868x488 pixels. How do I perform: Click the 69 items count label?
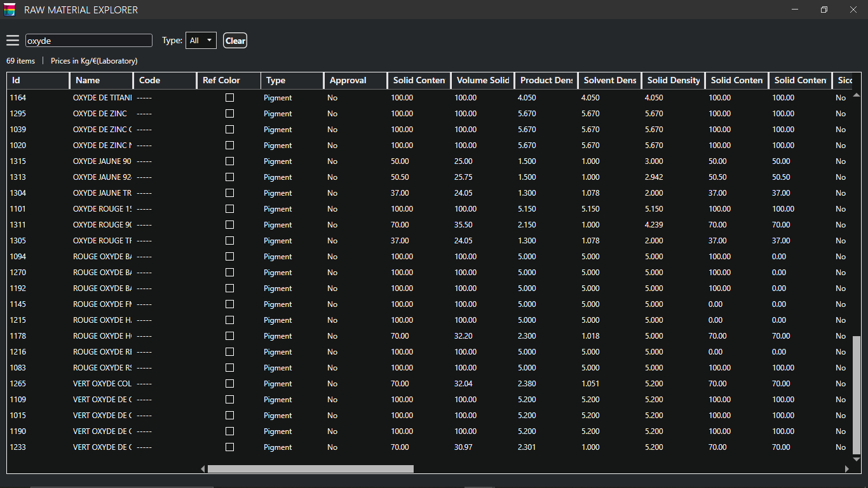tap(21, 61)
